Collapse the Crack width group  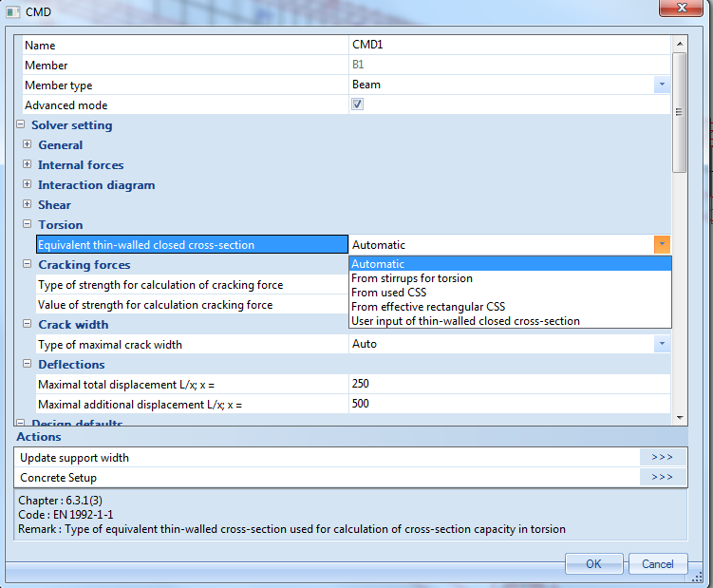tap(28, 325)
